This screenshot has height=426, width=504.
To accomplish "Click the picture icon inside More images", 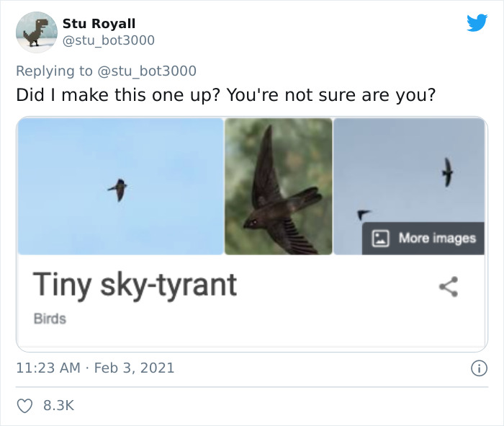I will click(x=382, y=238).
